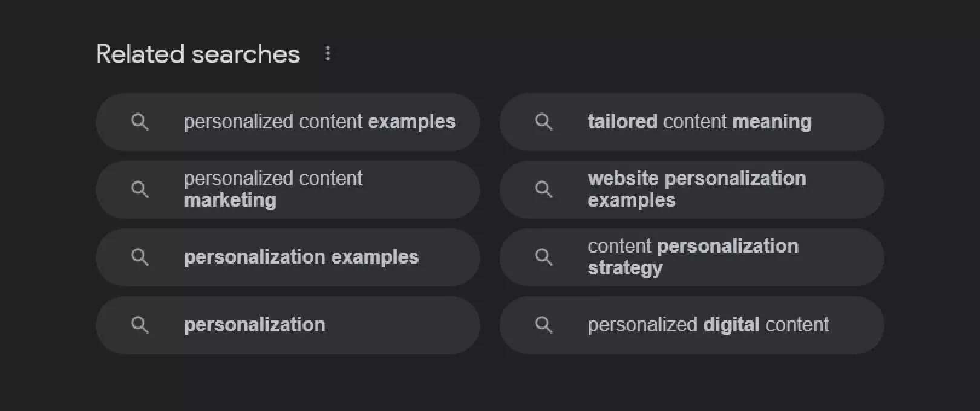This screenshot has width=980, height=411.
Task: Search for 'personalized content examples'
Action: pyautogui.click(x=319, y=122)
